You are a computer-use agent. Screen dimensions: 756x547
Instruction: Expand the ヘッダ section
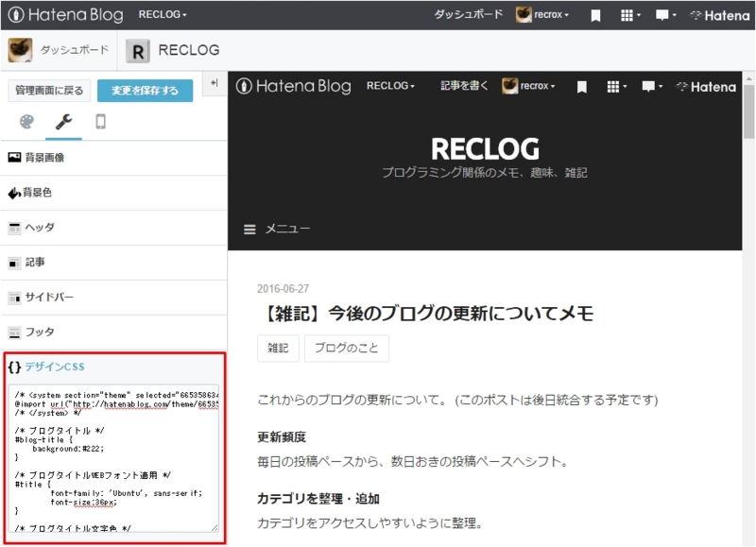[113, 228]
